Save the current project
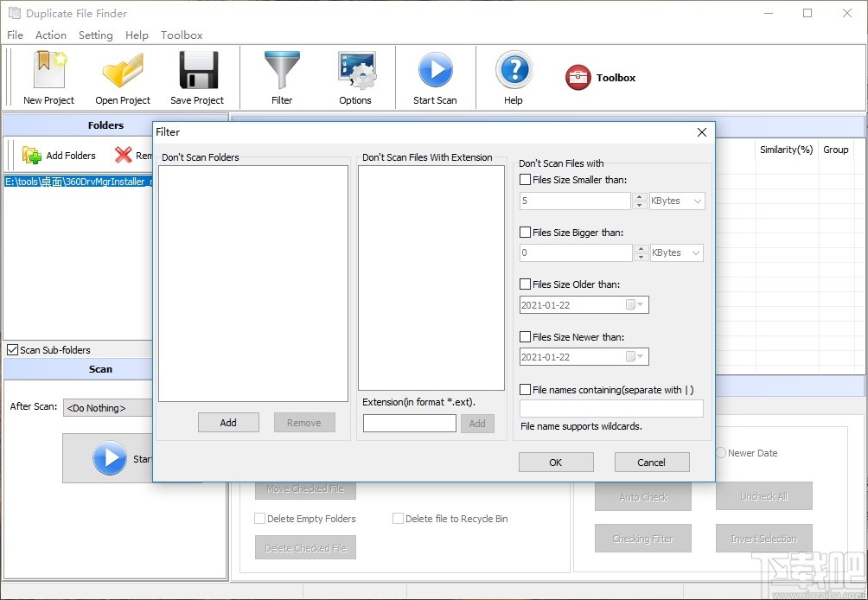 coord(197,77)
